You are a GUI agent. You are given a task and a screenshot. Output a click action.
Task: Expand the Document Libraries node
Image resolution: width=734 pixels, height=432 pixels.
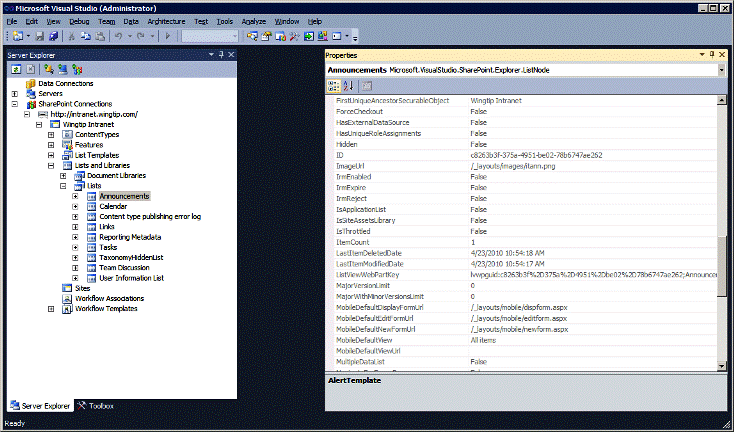click(x=63, y=176)
